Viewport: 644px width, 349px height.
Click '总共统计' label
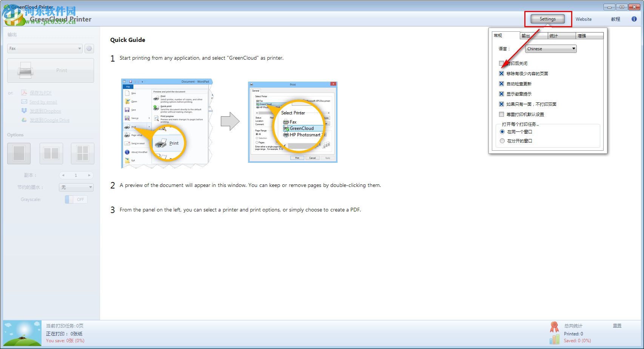(x=573, y=326)
